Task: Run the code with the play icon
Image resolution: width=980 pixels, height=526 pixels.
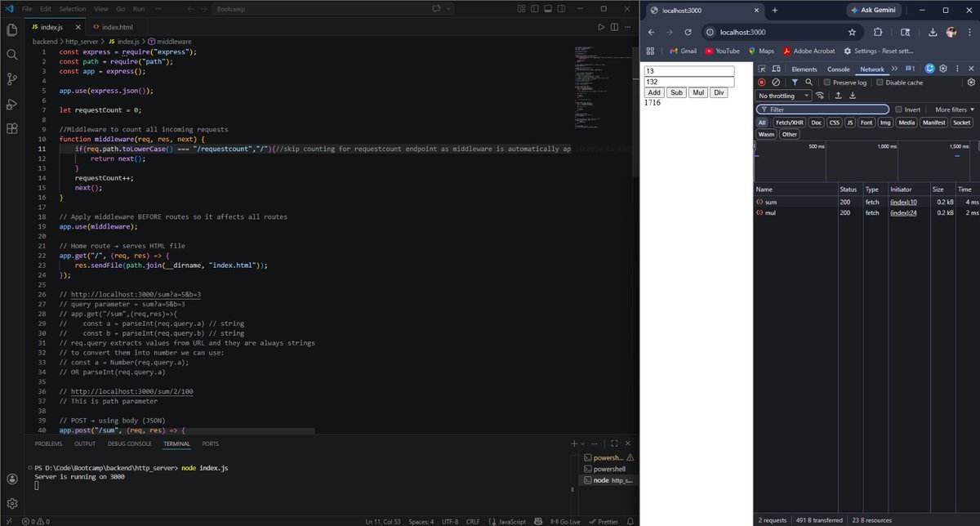Action: click(x=601, y=27)
